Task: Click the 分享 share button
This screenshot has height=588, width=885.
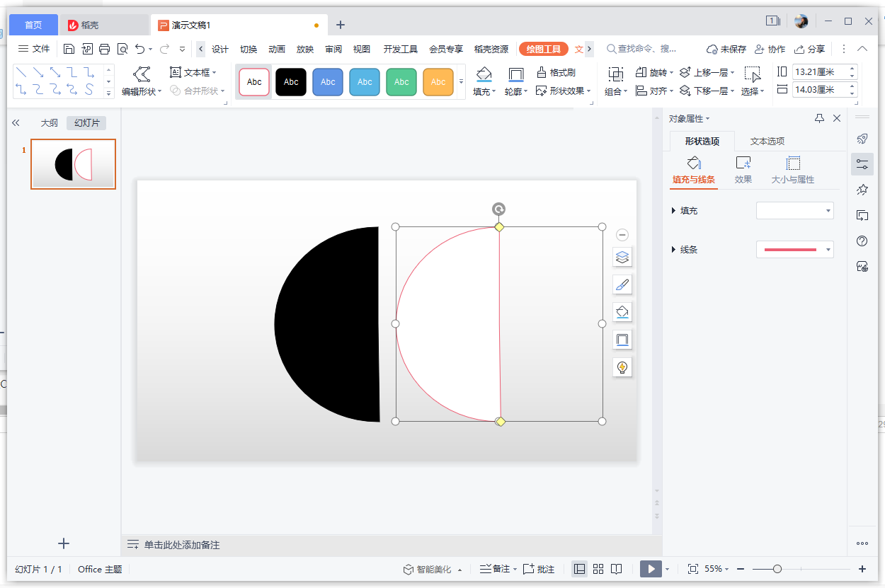Action: pos(809,49)
